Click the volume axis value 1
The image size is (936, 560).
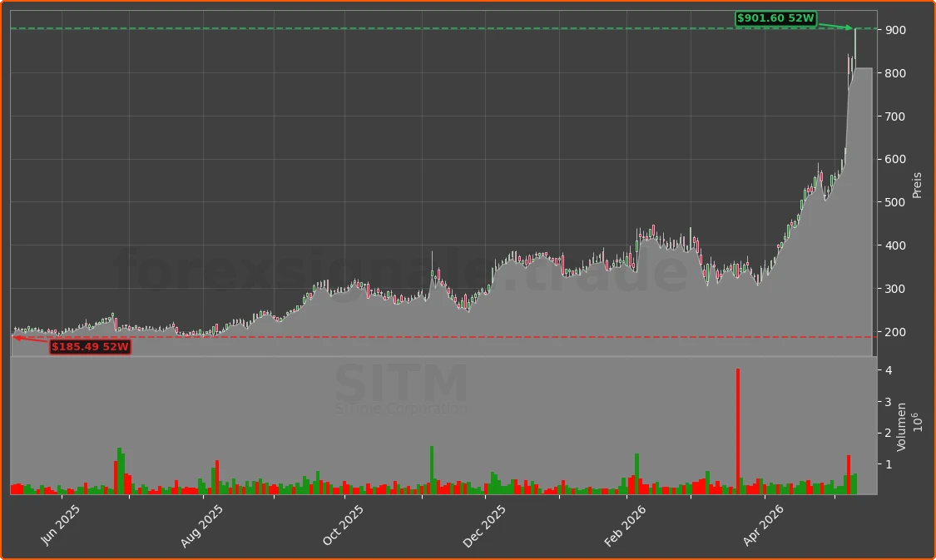coord(889,464)
